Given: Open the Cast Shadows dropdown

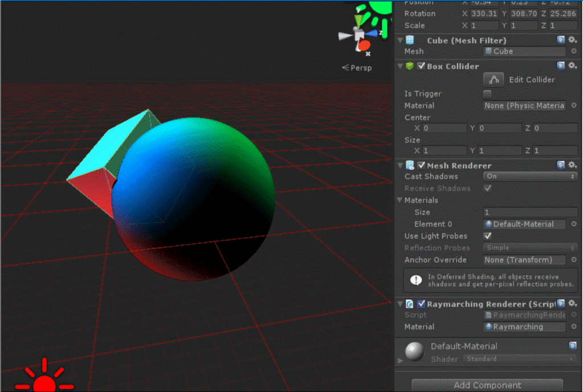Looking at the screenshot, I should tap(531, 176).
